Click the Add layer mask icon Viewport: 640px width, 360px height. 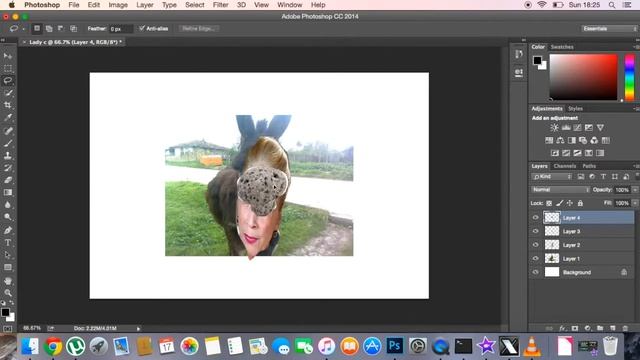575,328
